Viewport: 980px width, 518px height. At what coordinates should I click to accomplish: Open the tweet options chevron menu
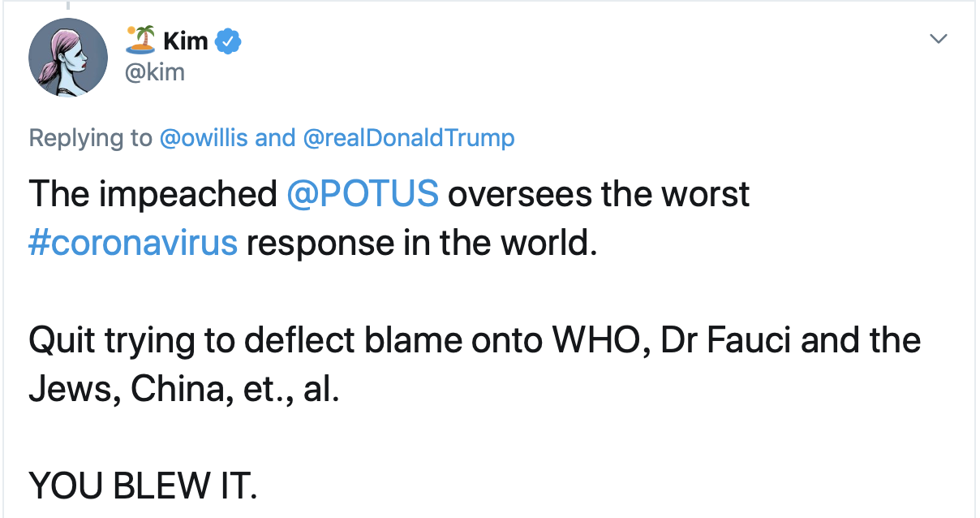click(939, 39)
